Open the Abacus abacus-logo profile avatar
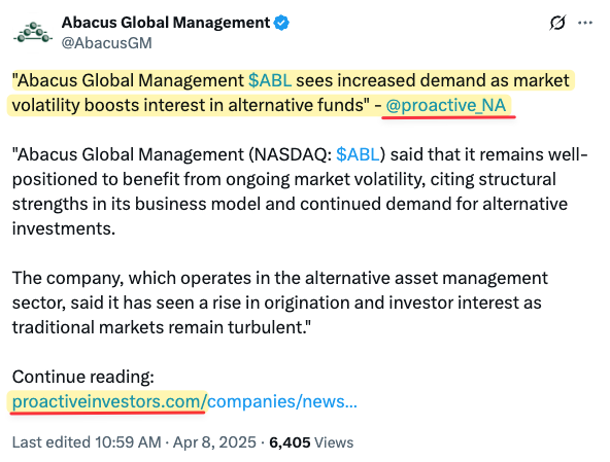 (x=33, y=32)
